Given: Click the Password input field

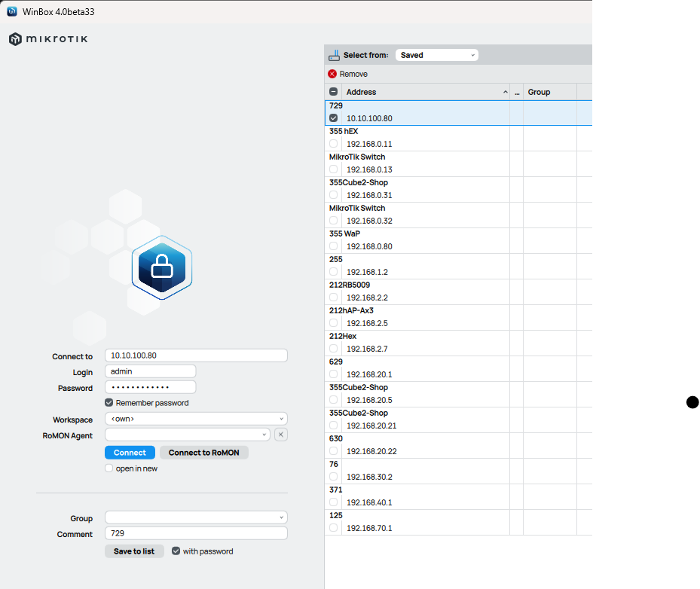Looking at the screenshot, I should [151, 387].
